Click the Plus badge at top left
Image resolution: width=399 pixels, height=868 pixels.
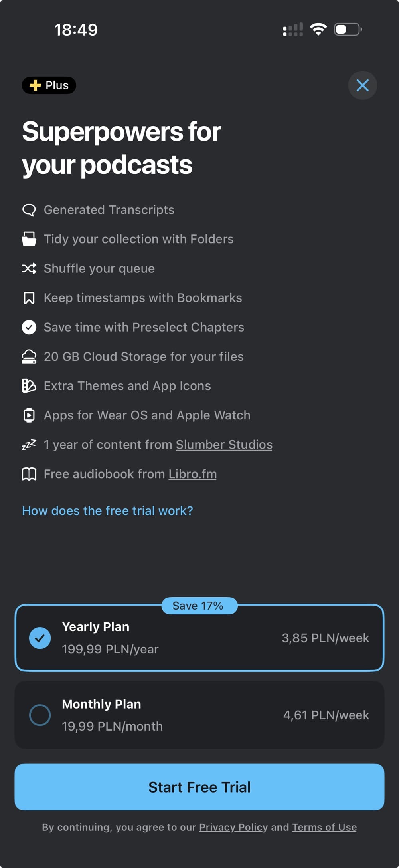49,85
